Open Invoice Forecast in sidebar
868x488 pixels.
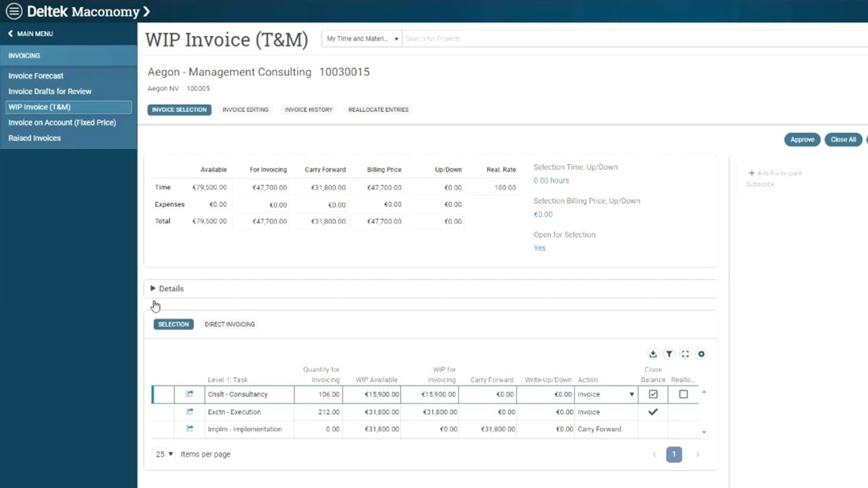(x=36, y=76)
